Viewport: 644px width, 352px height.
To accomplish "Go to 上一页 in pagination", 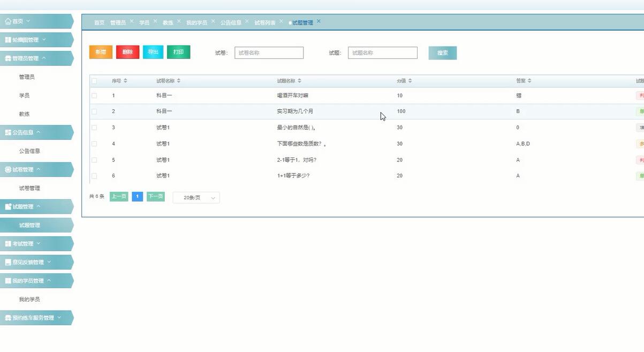I will (119, 197).
